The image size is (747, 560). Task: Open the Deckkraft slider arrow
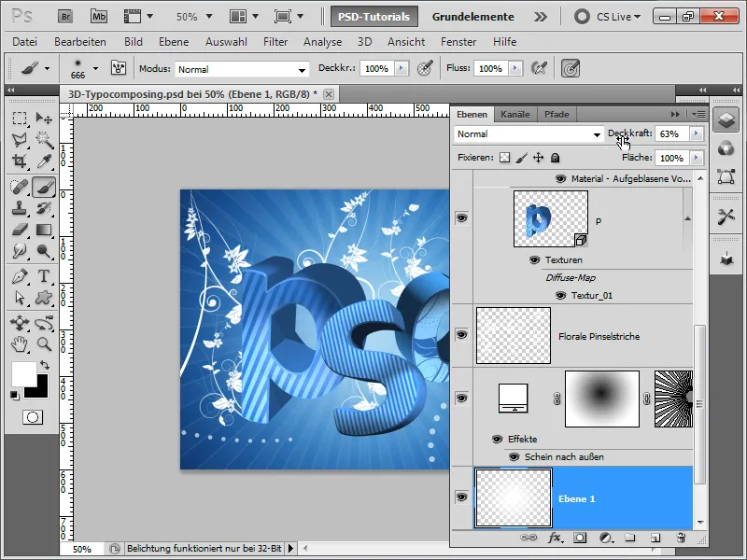(x=697, y=133)
